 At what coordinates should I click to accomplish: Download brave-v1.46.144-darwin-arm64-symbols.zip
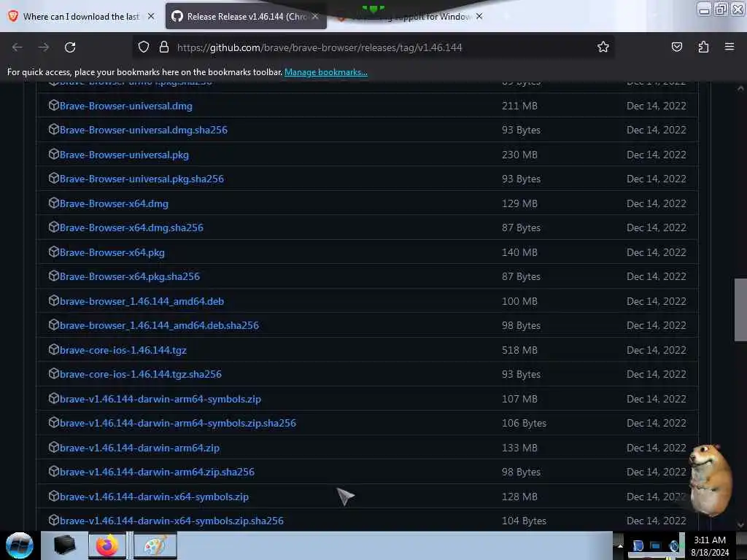pyautogui.click(x=160, y=399)
